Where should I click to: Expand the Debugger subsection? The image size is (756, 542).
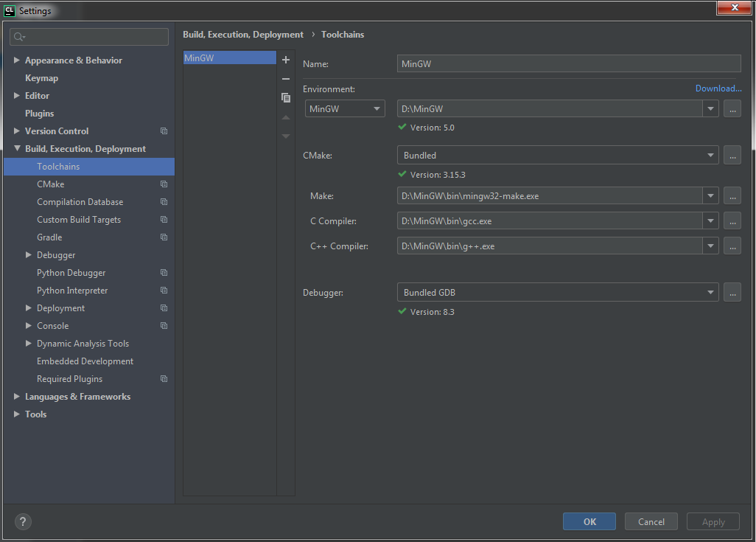point(29,255)
